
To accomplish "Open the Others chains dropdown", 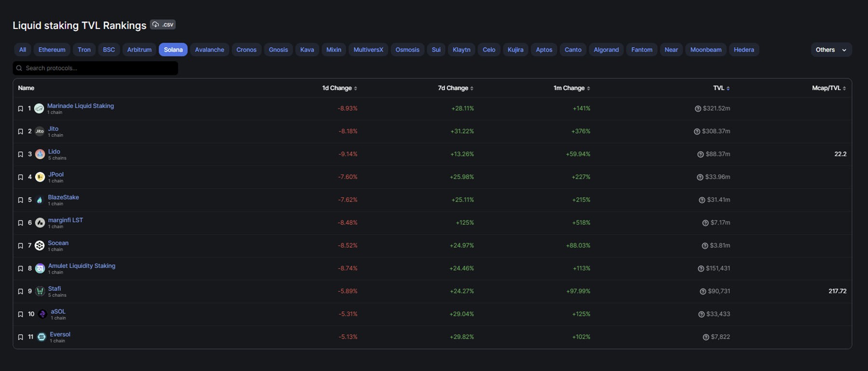I will point(830,50).
